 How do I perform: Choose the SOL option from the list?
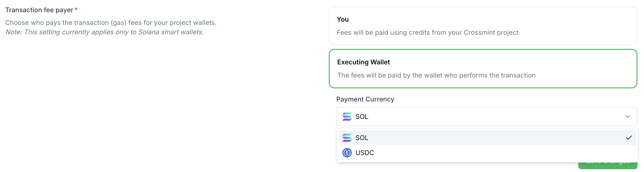pos(487,138)
